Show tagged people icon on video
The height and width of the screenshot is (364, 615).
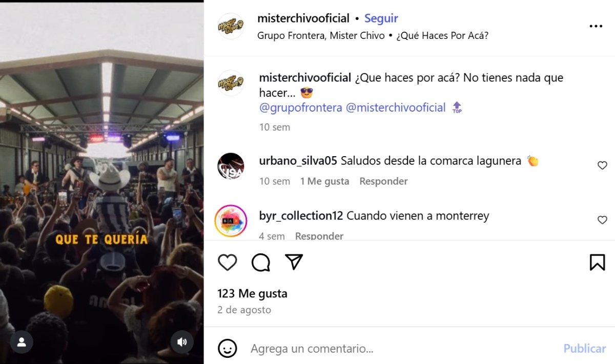(x=22, y=342)
